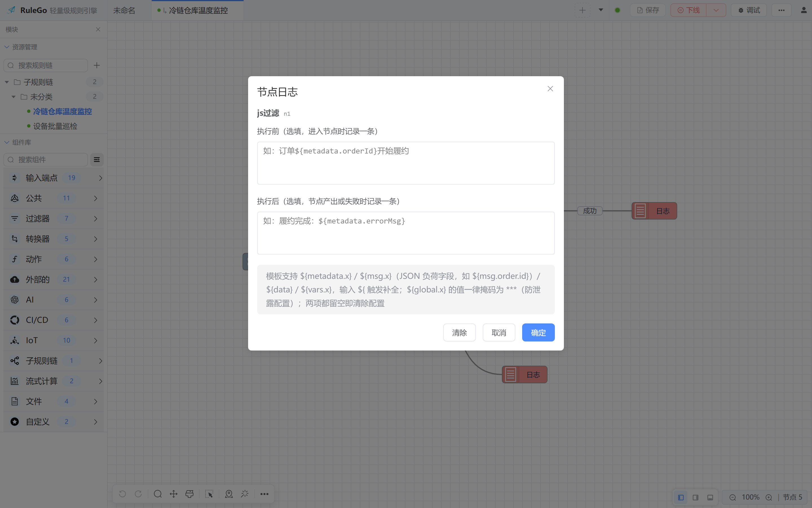Focus the 搜索规则链 search field
This screenshot has height=508, width=812.
tap(46, 65)
